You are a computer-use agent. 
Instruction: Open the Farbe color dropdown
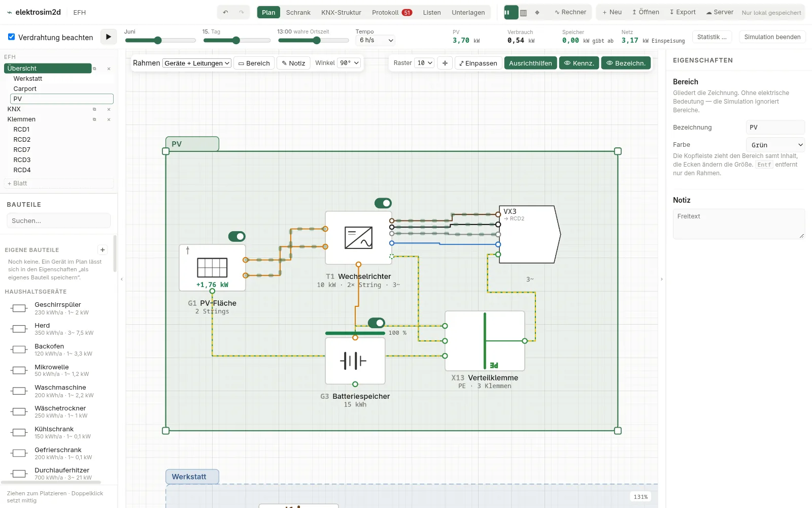pyautogui.click(x=775, y=145)
